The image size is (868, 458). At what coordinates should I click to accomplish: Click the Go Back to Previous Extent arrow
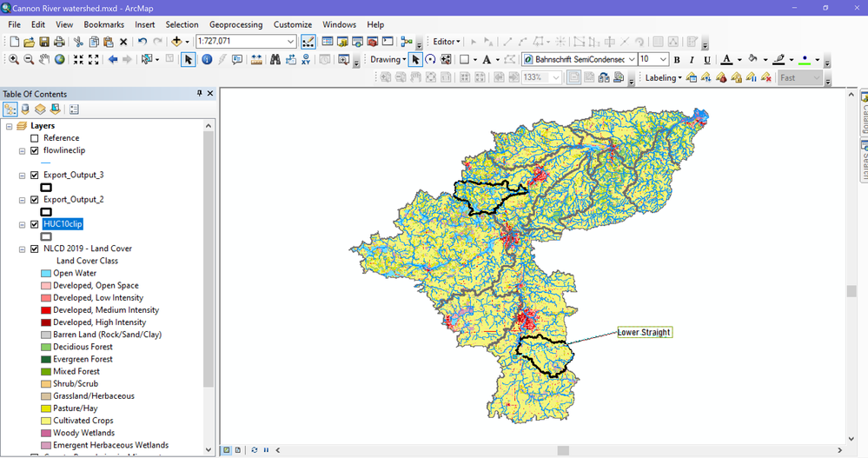coord(113,60)
